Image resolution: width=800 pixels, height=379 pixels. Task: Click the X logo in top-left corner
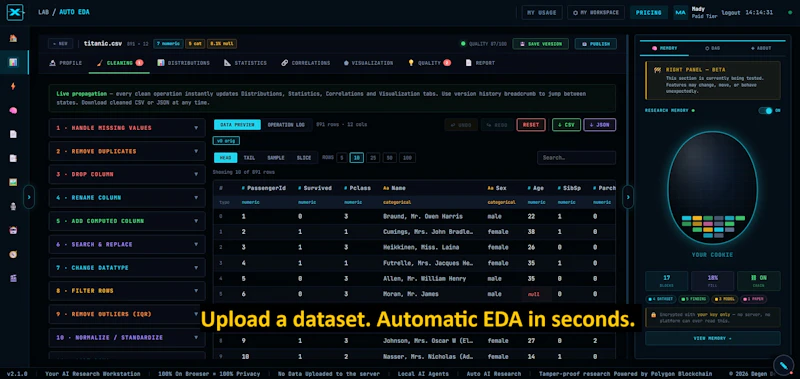coord(15,12)
